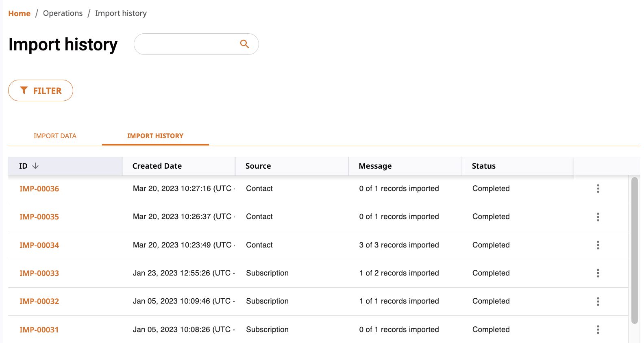This screenshot has height=343, width=644.
Task: Click the table's vertical scrollbar
Action: pos(634,250)
